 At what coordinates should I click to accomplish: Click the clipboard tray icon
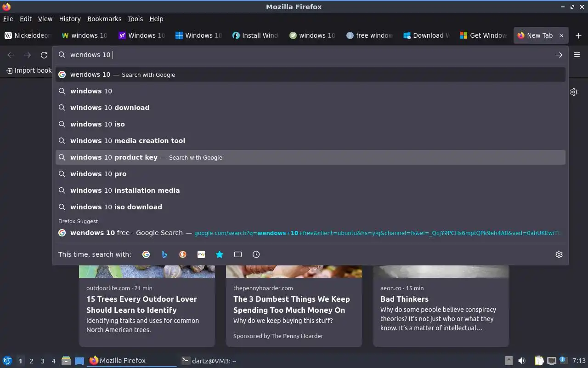point(539,361)
